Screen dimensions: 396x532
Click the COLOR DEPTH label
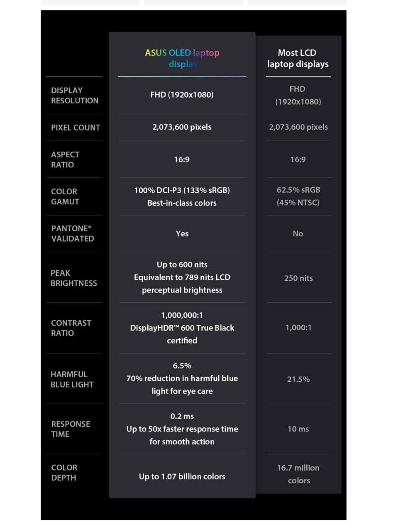click(x=64, y=473)
